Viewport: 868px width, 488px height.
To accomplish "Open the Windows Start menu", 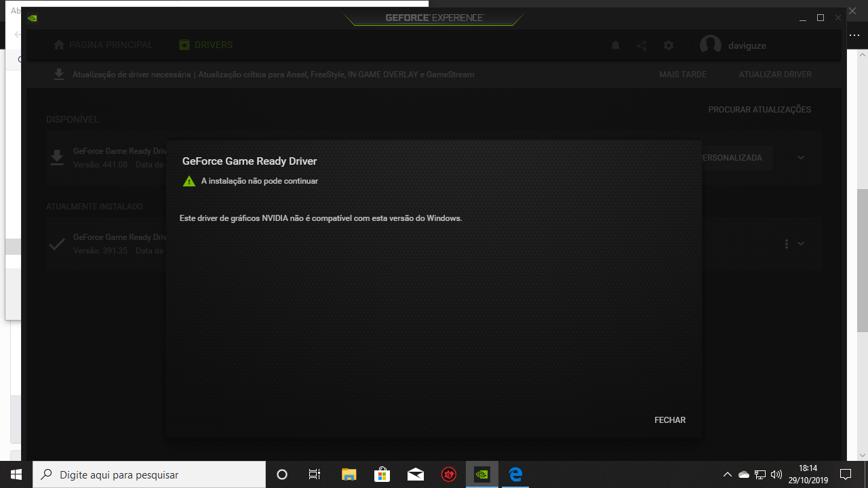I will click(16, 474).
